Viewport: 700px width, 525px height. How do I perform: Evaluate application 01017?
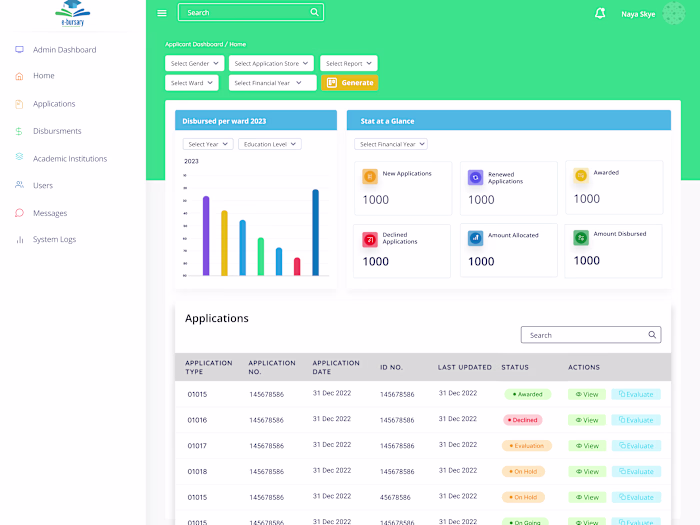pos(636,446)
